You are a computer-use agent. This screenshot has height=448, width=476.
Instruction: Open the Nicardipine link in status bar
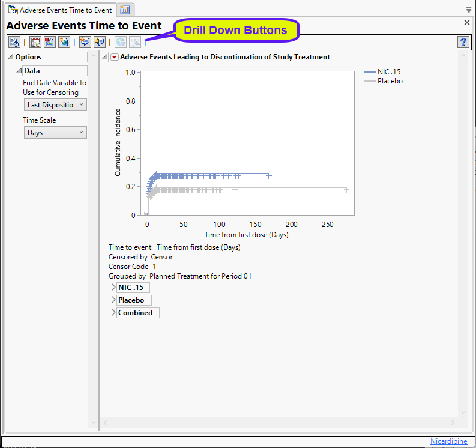coord(448,441)
